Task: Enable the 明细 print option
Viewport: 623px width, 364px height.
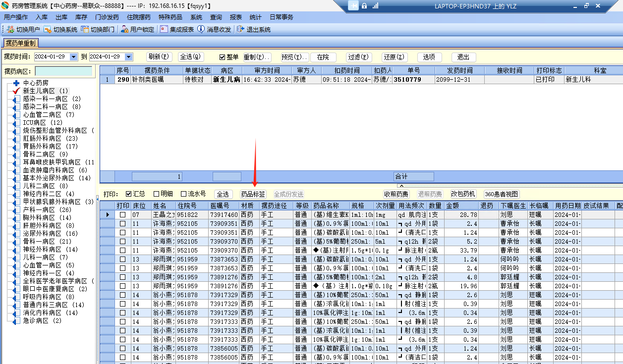Action: tap(157, 194)
